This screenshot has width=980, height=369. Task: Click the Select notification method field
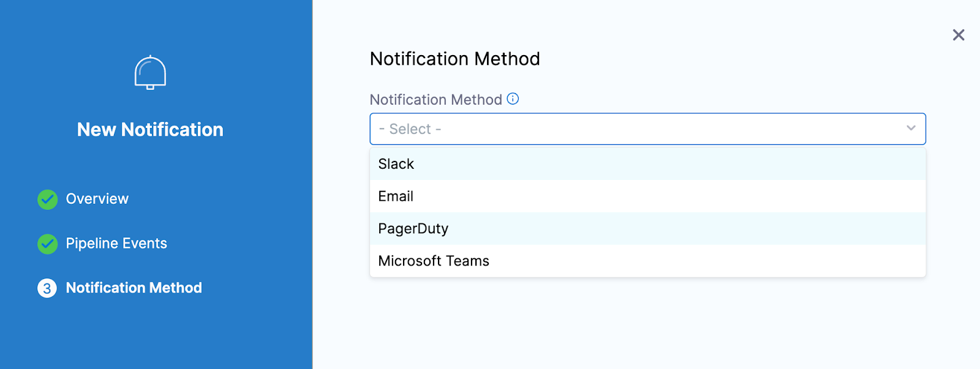pos(647,129)
